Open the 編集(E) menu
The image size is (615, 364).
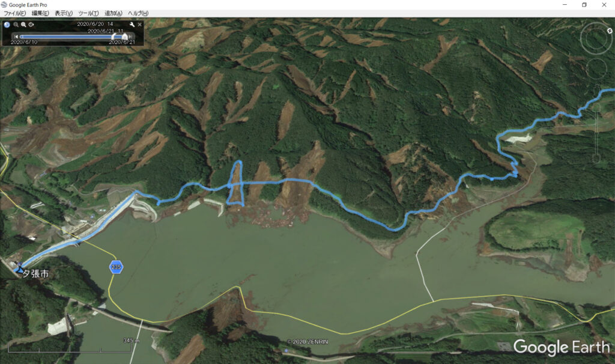40,13
